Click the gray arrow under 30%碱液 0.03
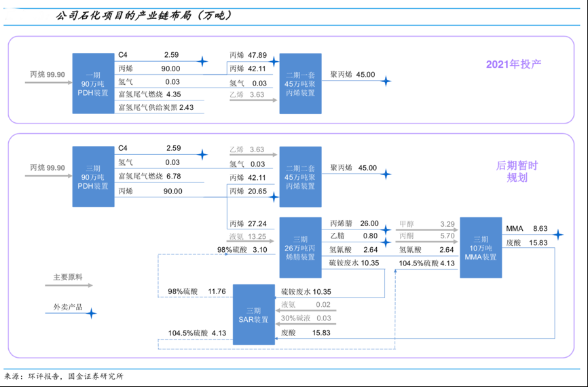The width and height of the screenshot is (588, 387). click(309, 325)
